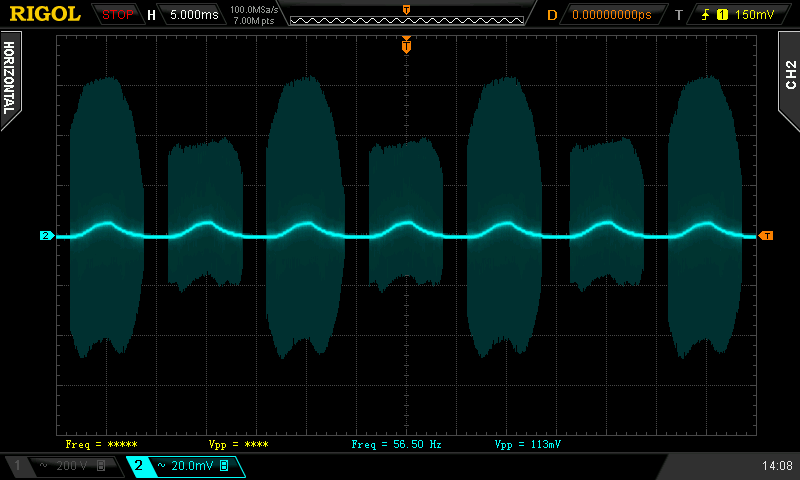The image size is (800, 480).
Task: Click the orange trigger level marker on the right edge
Action: 766,236
